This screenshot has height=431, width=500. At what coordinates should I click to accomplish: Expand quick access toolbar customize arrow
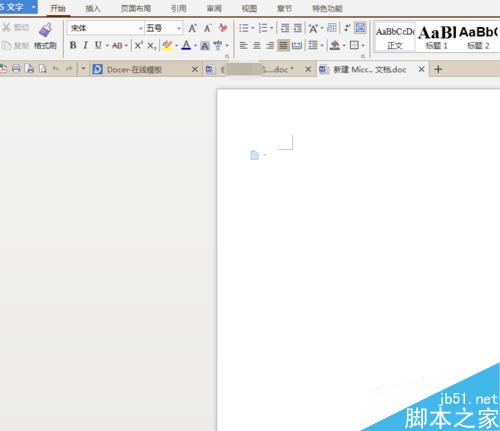[x=83, y=69]
